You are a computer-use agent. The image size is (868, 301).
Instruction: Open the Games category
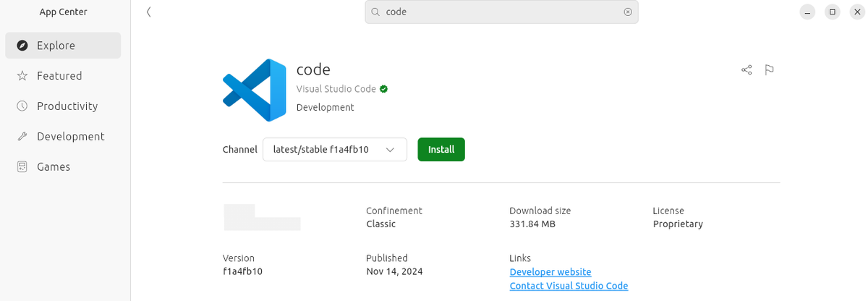(54, 167)
